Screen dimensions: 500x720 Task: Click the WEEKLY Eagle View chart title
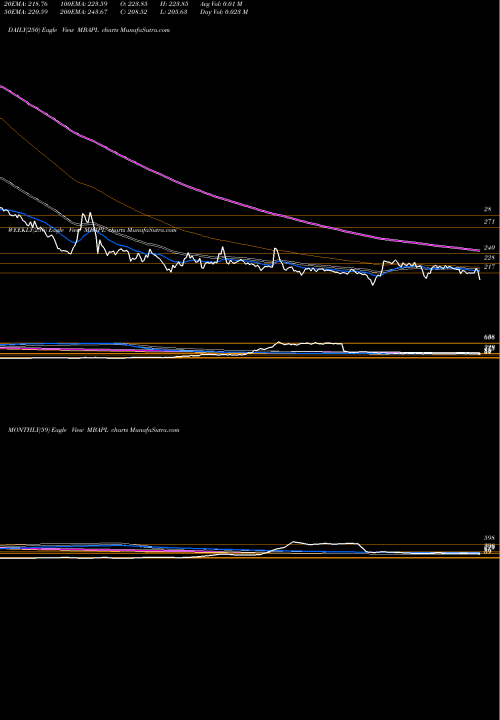[x=92, y=230]
